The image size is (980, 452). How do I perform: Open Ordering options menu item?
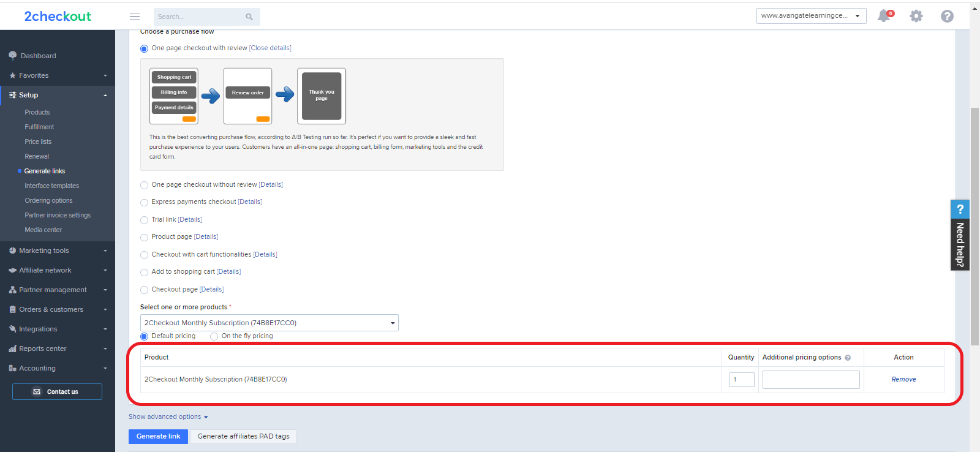pyautogui.click(x=48, y=200)
